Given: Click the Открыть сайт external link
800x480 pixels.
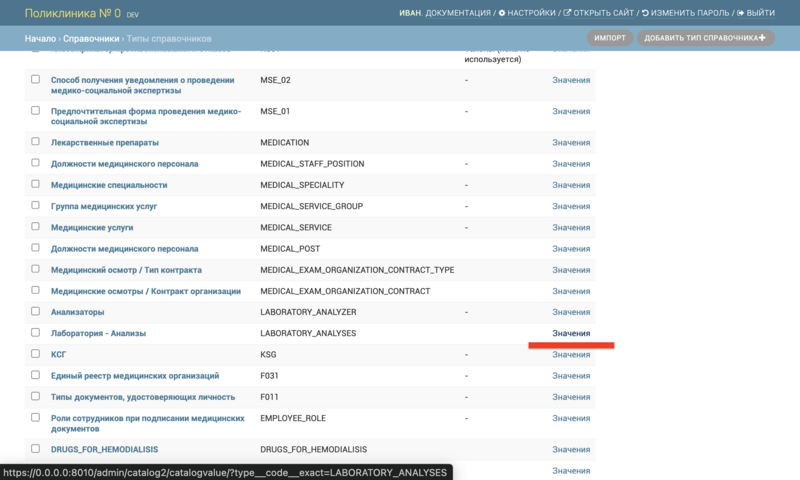Looking at the screenshot, I should [598, 13].
